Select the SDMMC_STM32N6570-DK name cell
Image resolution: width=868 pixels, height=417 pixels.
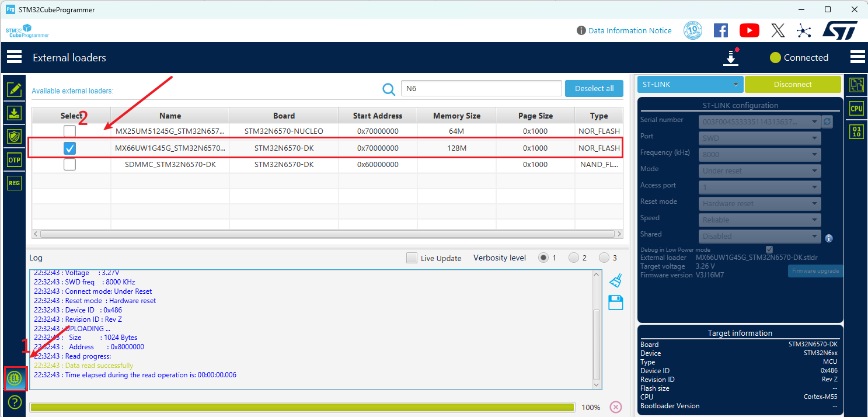170,165
